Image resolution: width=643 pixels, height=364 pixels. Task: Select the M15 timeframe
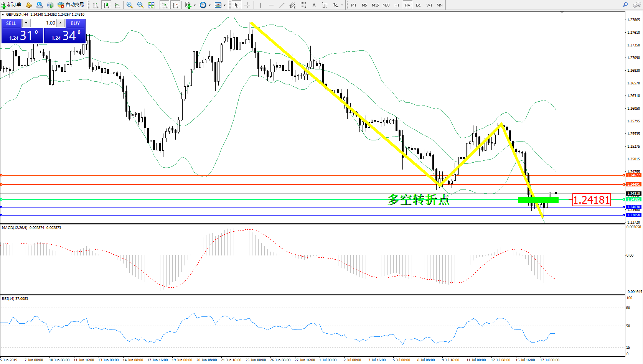point(375,5)
